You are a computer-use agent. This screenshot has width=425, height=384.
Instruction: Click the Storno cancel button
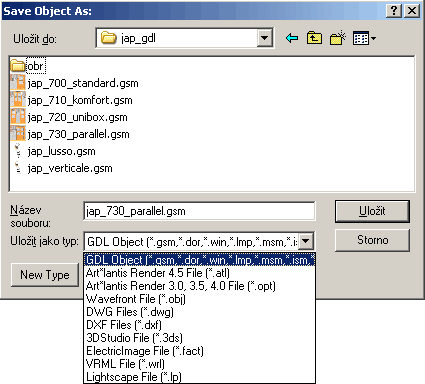(x=372, y=240)
